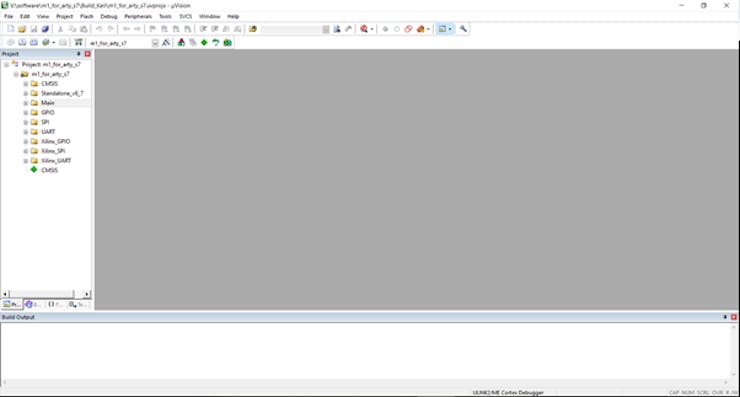This screenshot has width=740, height=397.
Task: Expand the Xilinx_GPIO folder node
Action: point(26,141)
